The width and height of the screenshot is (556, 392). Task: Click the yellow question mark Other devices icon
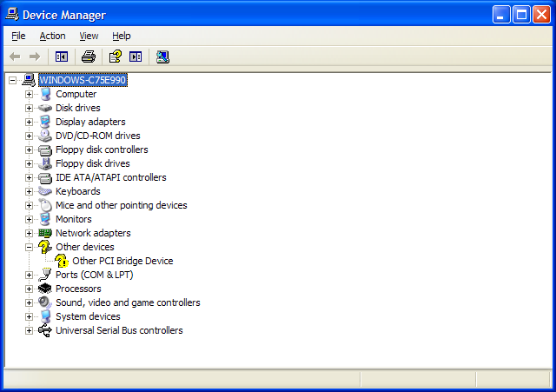click(x=45, y=247)
